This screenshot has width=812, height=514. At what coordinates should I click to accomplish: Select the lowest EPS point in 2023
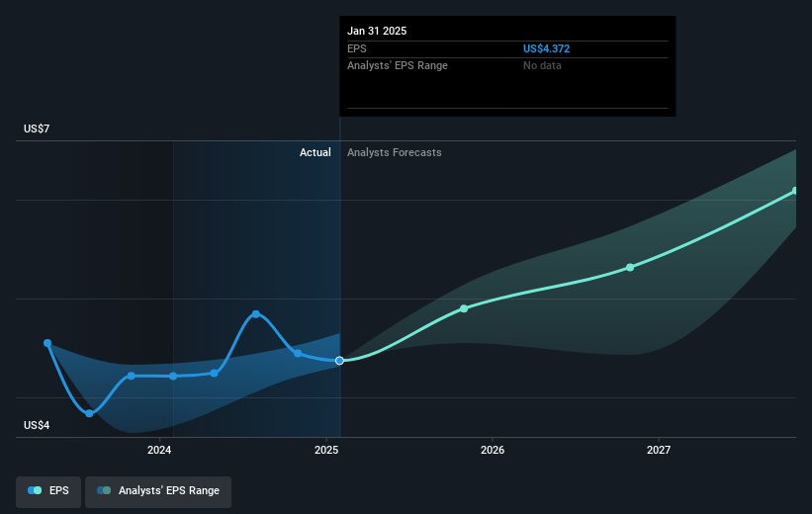tap(89, 413)
